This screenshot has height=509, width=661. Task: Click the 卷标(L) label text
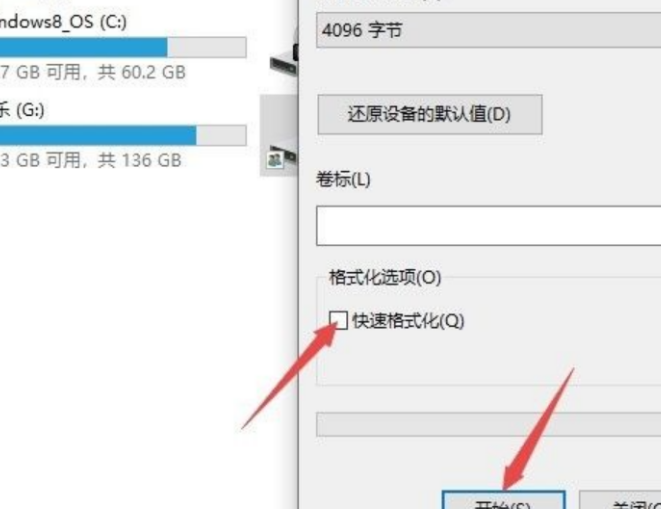(344, 180)
